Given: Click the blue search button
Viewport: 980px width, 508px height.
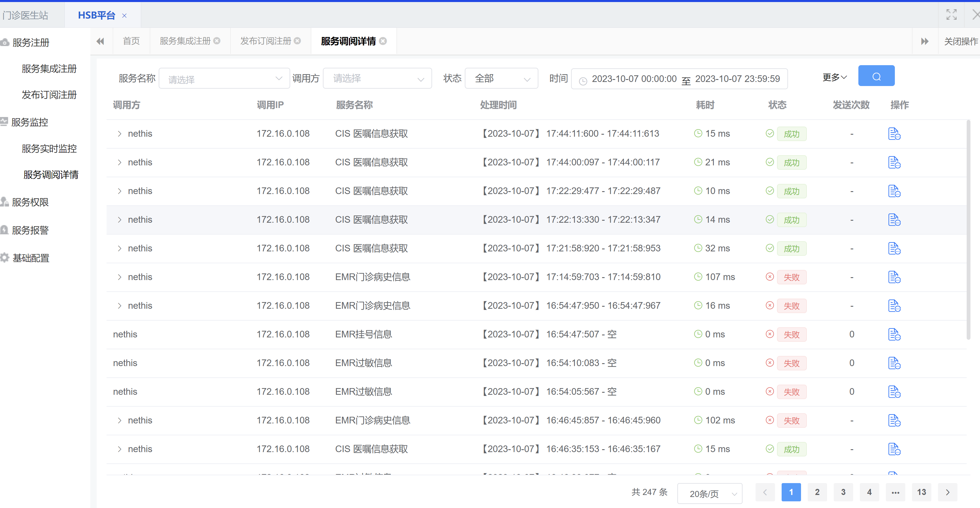Looking at the screenshot, I should [876, 76].
